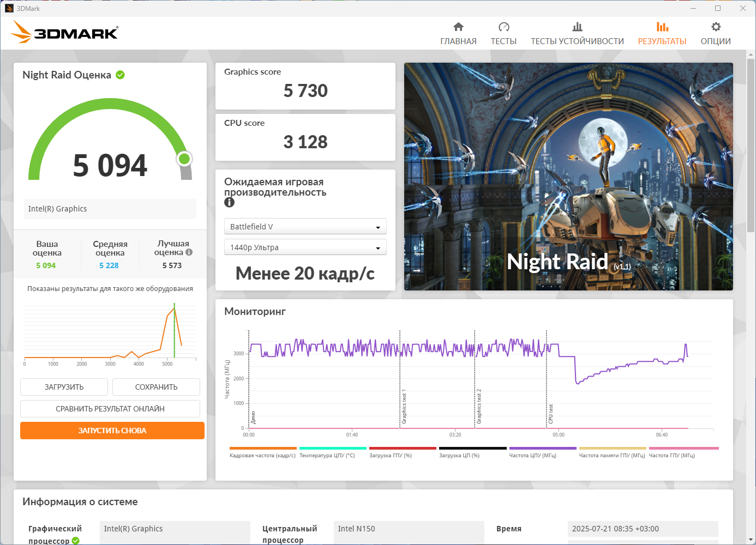Click the CPU score value 3 128
Viewport: 756px width, 545px height.
[305, 142]
